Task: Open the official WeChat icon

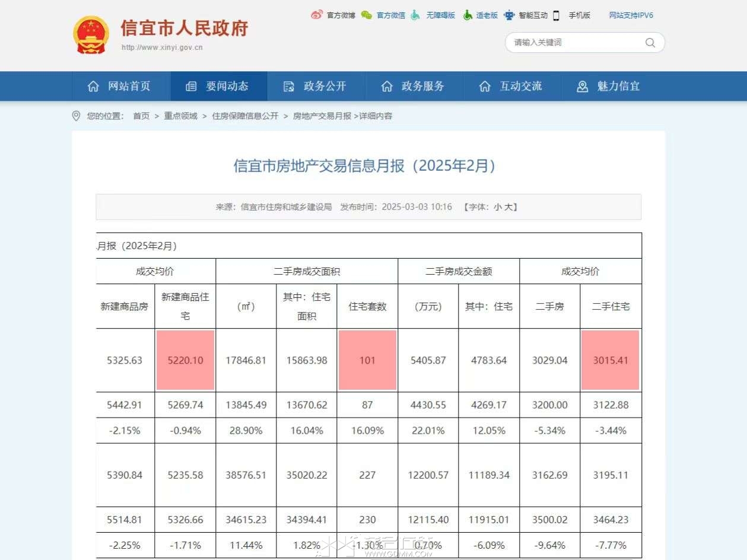Action: pyautogui.click(x=367, y=15)
